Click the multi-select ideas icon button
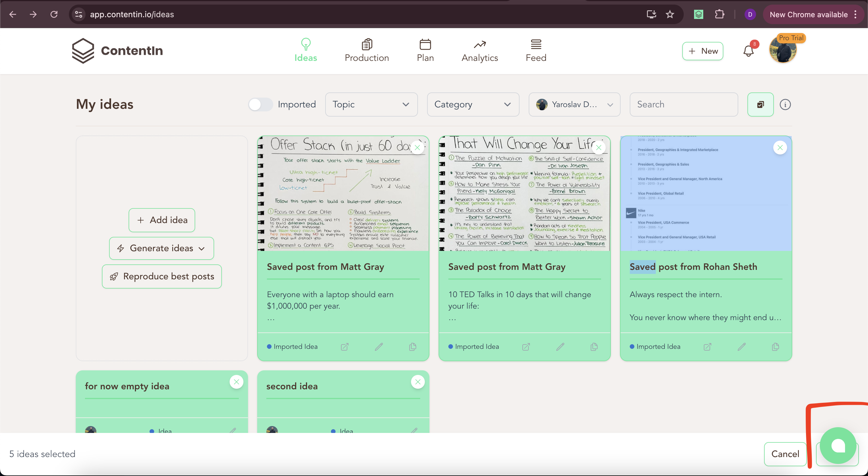Viewport: 868px width, 476px height. pos(760,105)
